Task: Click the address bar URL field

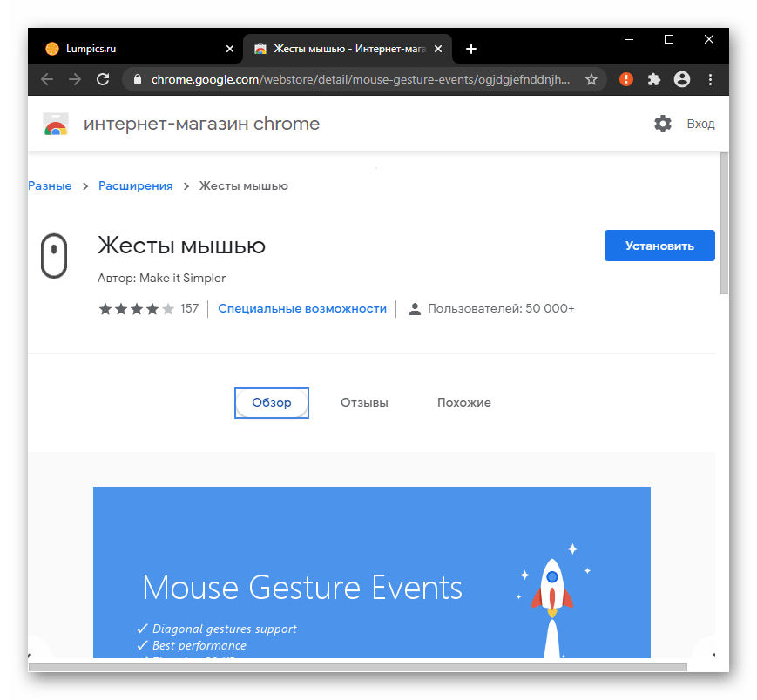Action: pos(357,79)
